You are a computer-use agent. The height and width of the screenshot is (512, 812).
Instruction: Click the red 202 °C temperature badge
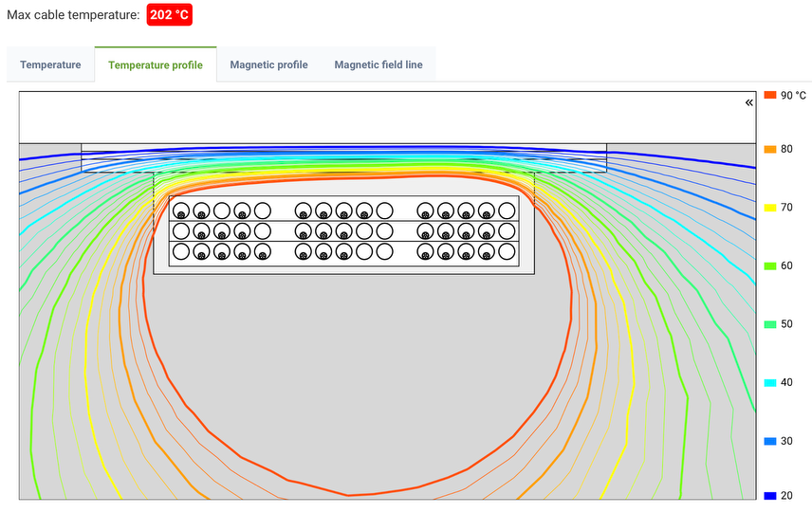click(170, 15)
